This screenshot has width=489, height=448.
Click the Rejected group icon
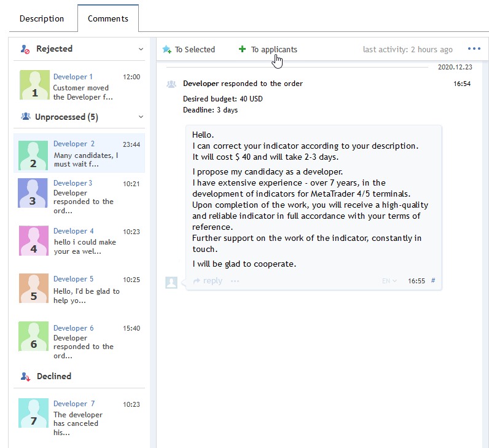coord(25,49)
